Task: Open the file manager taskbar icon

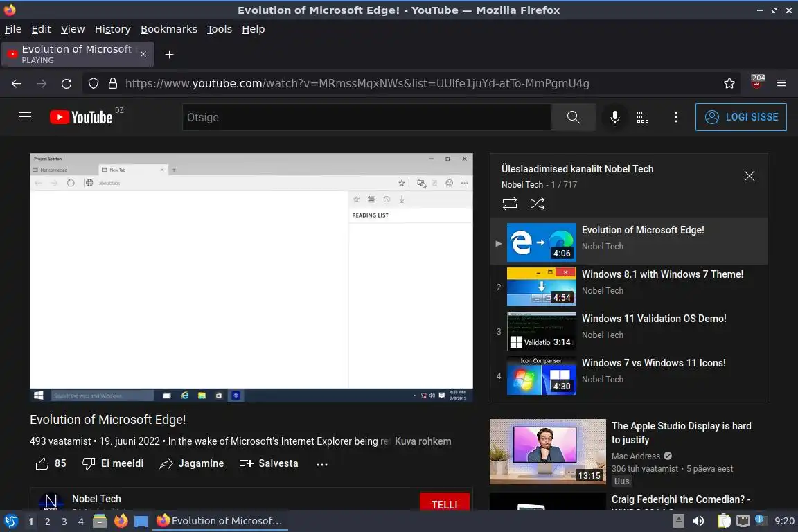Action: click(x=100, y=521)
